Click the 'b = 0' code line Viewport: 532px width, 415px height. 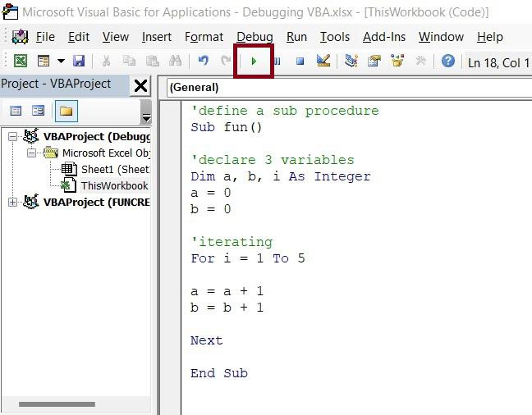click(211, 209)
